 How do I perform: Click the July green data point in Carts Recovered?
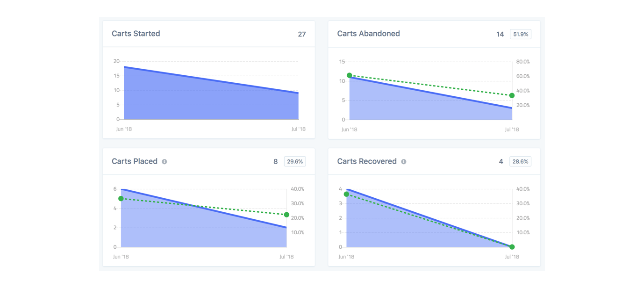[512, 247]
